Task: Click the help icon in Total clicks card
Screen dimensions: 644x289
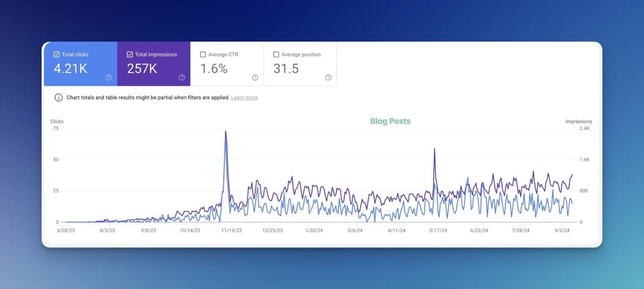Action: [x=109, y=78]
